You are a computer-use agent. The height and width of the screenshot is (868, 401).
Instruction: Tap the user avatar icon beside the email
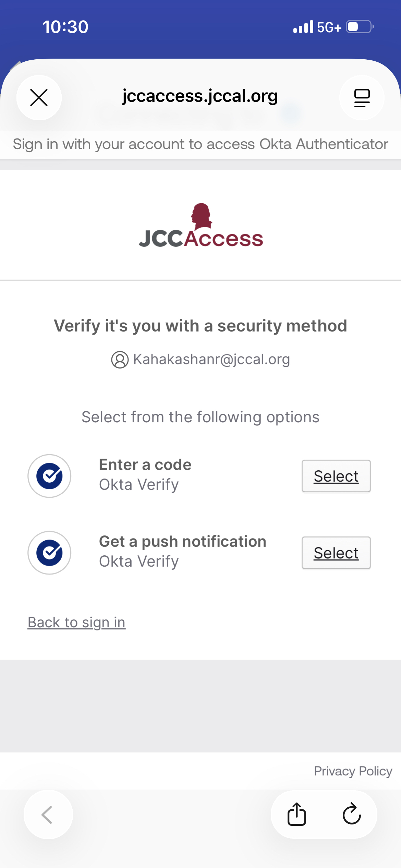click(120, 360)
